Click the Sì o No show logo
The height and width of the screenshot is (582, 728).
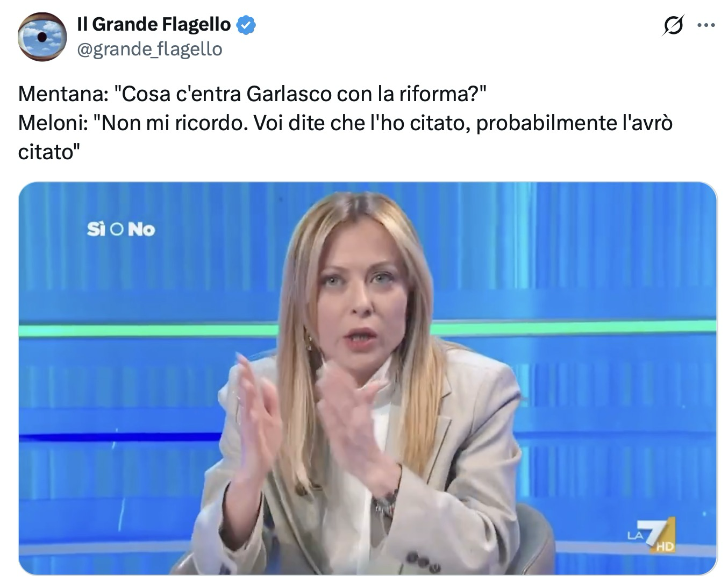pyautogui.click(x=121, y=230)
